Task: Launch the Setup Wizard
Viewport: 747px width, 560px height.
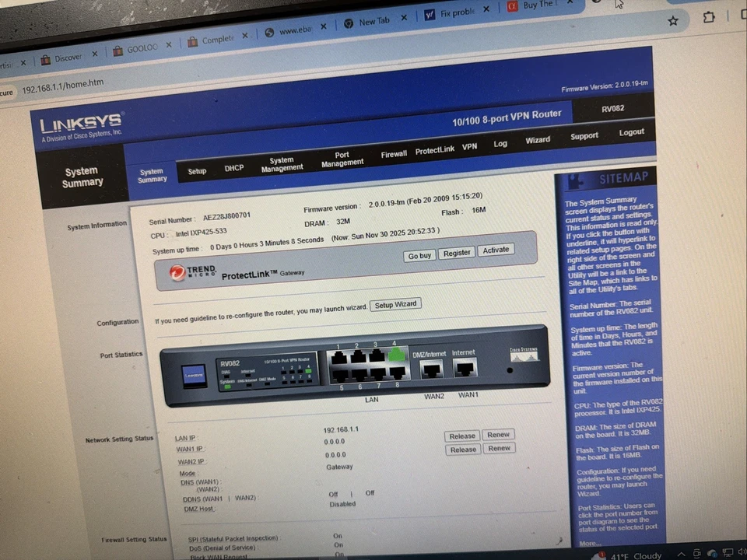Action: (395, 304)
